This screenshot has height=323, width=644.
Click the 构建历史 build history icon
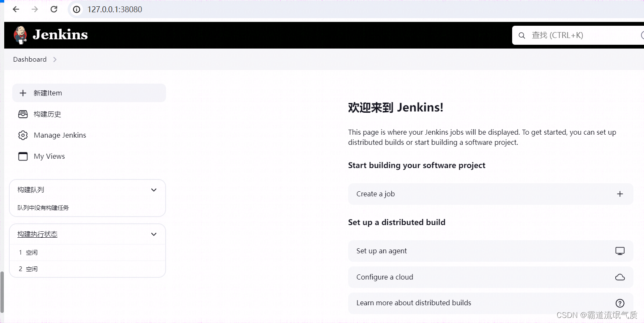(x=22, y=114)
